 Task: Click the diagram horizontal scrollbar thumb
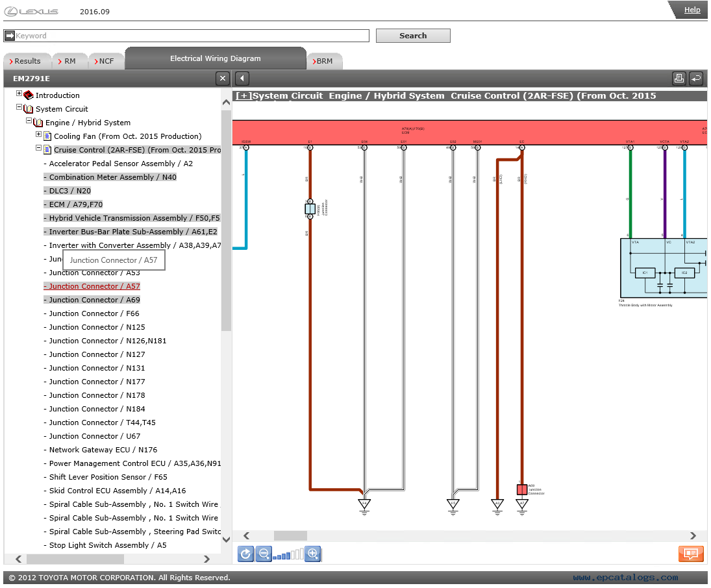290,535
